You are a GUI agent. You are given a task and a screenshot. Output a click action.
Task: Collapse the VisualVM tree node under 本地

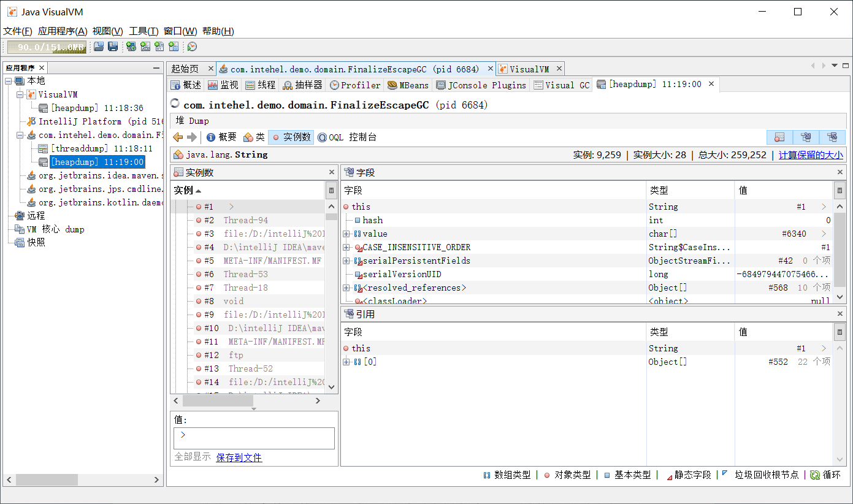pyautogui.click(x=20, y=94)
